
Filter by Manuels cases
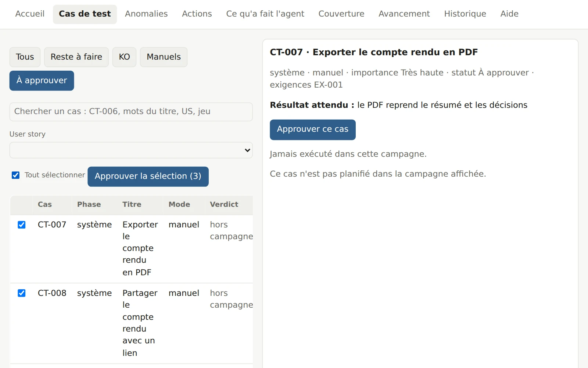coord(164,57)
